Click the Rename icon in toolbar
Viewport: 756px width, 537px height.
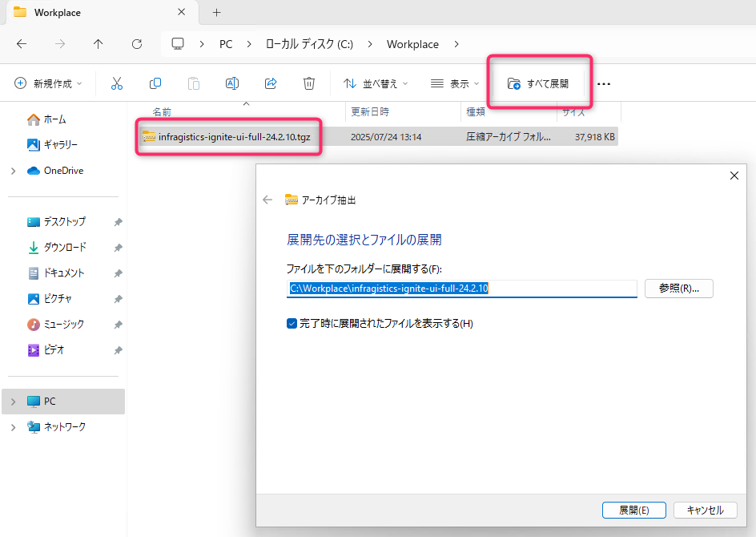click(x=232, y=83)
